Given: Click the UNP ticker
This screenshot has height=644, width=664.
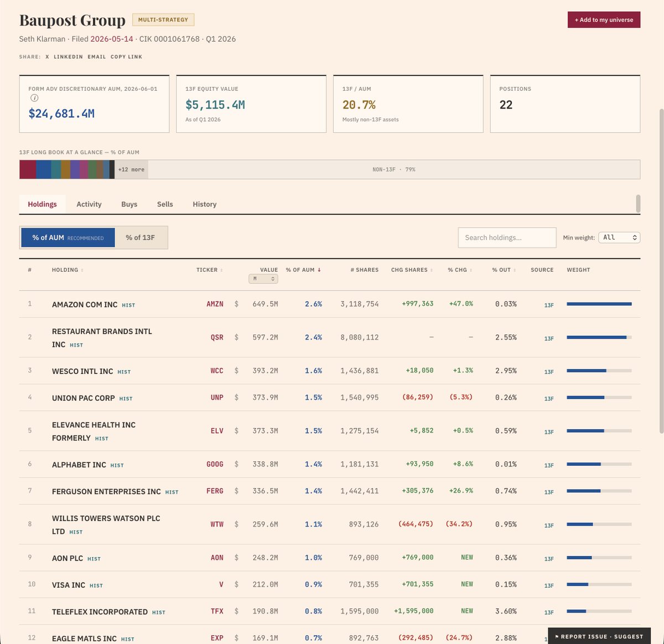Looking at the screenshot, I should [217, 397].
